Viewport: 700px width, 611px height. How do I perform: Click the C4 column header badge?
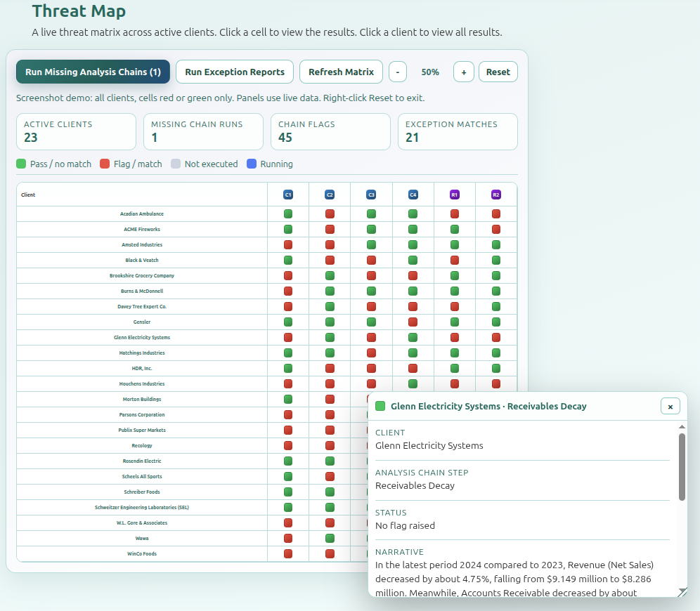coord(413,195)
